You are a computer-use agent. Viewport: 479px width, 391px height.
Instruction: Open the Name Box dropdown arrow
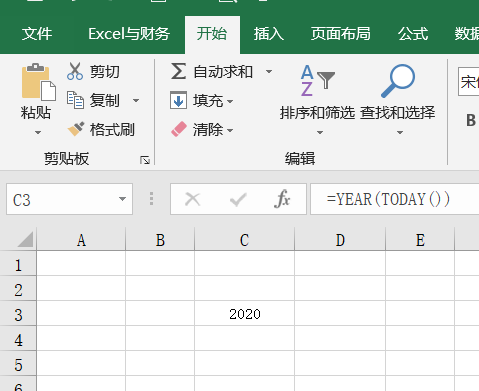pyautogui.click(x=122, y=199)
